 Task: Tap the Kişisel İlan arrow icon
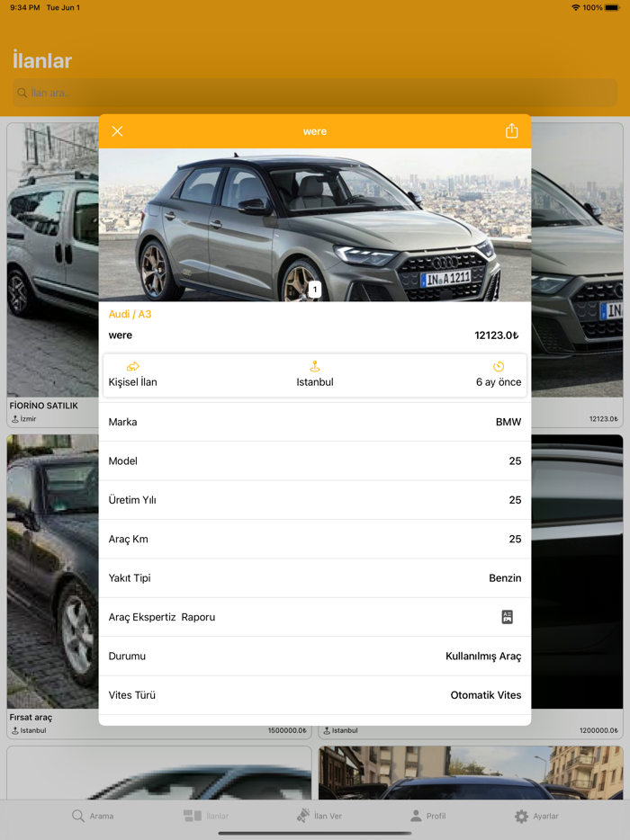132,366
